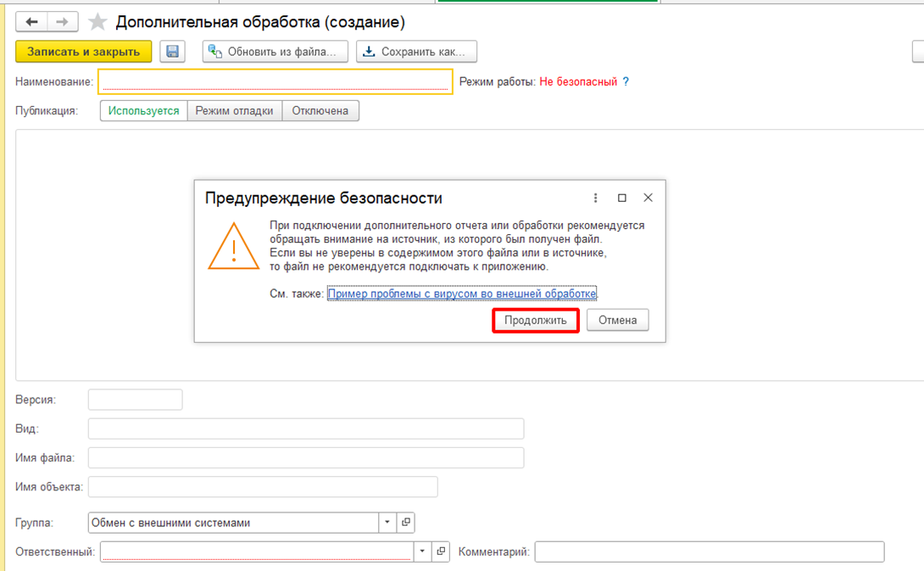Image resolution: width=924 pixels, height=571 pixels.
Task: Open the question mark help for Режим работы
Action: click(x=626, y=82)
